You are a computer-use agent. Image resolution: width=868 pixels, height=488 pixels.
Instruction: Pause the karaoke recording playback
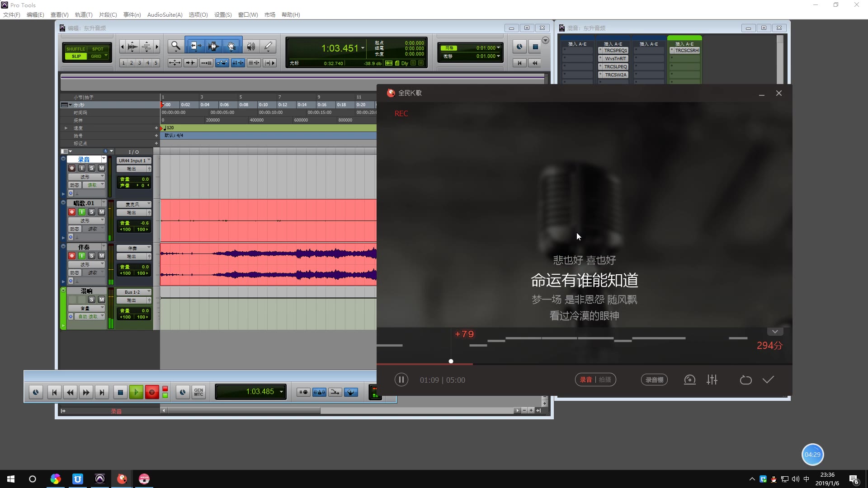[401, 380]
